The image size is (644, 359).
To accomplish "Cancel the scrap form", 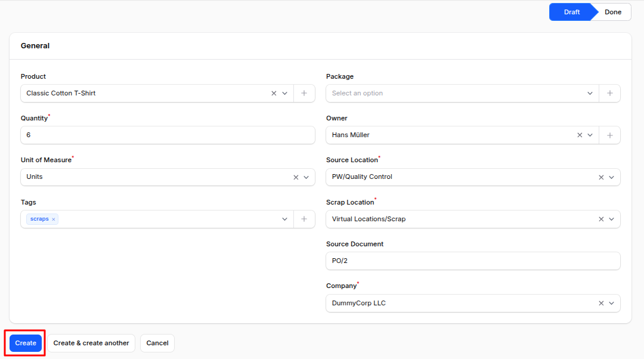I will tap(157, 343).
